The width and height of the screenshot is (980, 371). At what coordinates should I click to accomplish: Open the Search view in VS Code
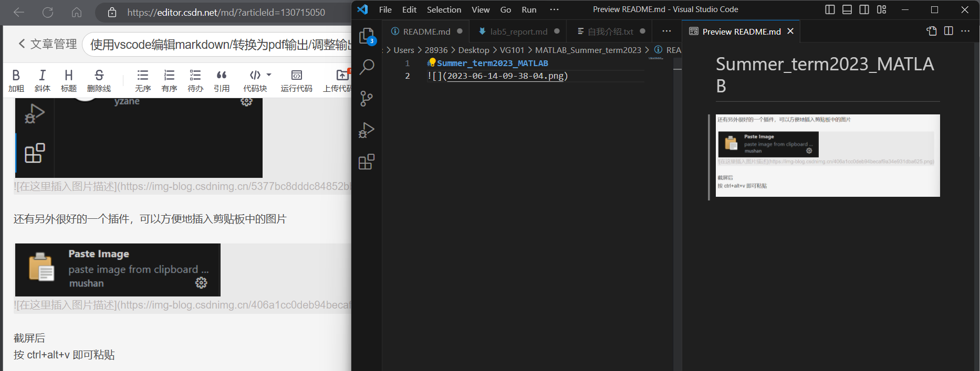click(x=367, y=67)
